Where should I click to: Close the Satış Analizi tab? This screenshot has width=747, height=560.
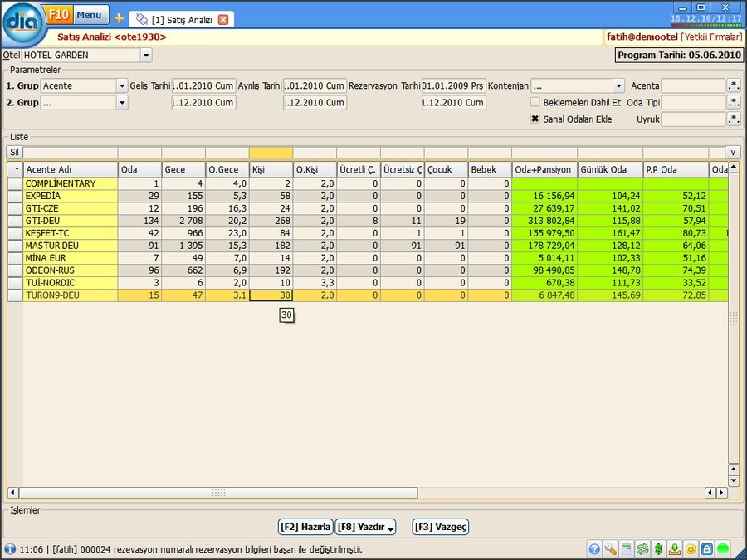click(223, 20)
